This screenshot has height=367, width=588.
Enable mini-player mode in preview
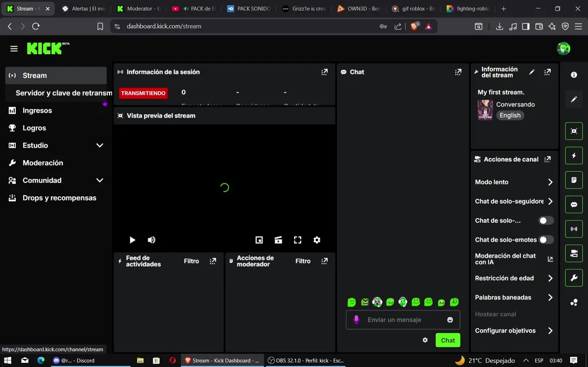[259, 240]
